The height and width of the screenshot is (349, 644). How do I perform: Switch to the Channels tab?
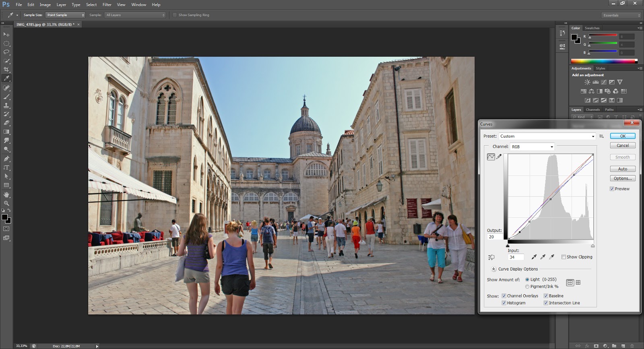coord(593,109)
